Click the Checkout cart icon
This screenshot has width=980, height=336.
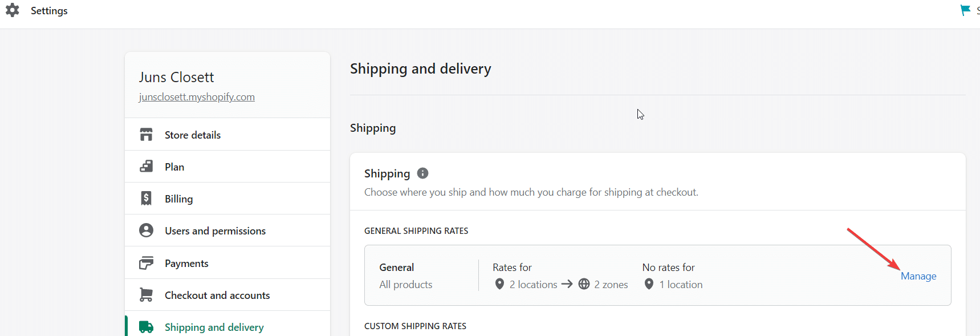[147, 295]
